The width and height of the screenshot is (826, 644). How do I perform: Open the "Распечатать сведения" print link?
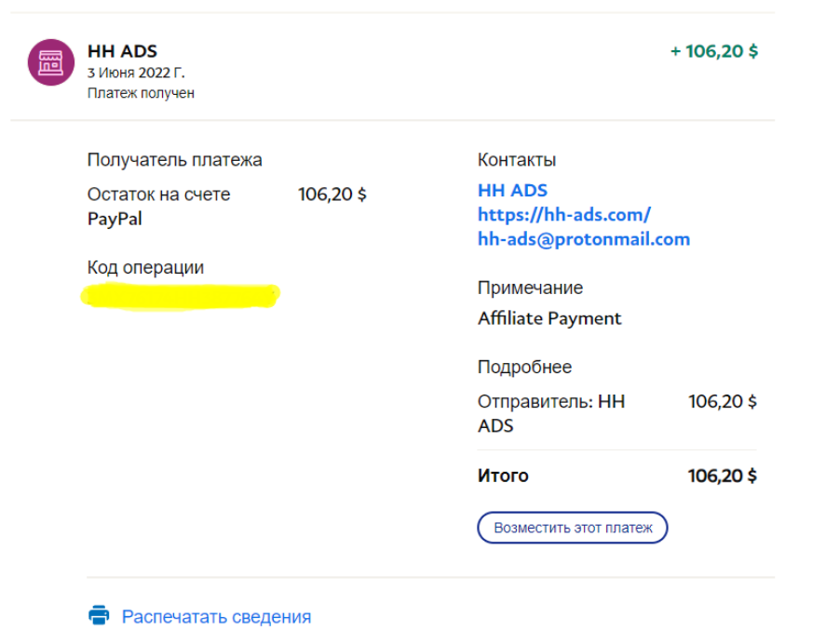coord(216,616)
